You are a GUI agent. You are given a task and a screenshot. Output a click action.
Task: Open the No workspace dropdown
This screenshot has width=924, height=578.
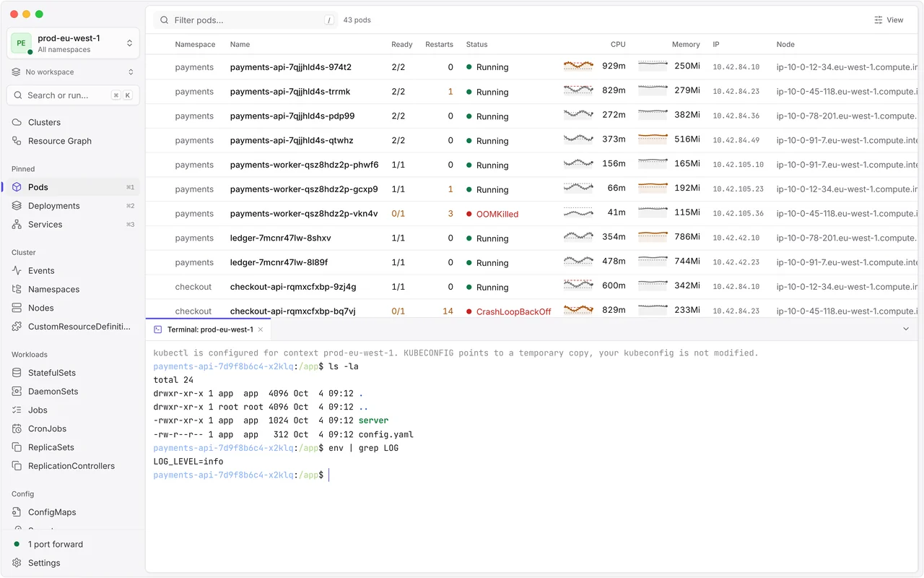pyautogui.click(x=73, y=72)
